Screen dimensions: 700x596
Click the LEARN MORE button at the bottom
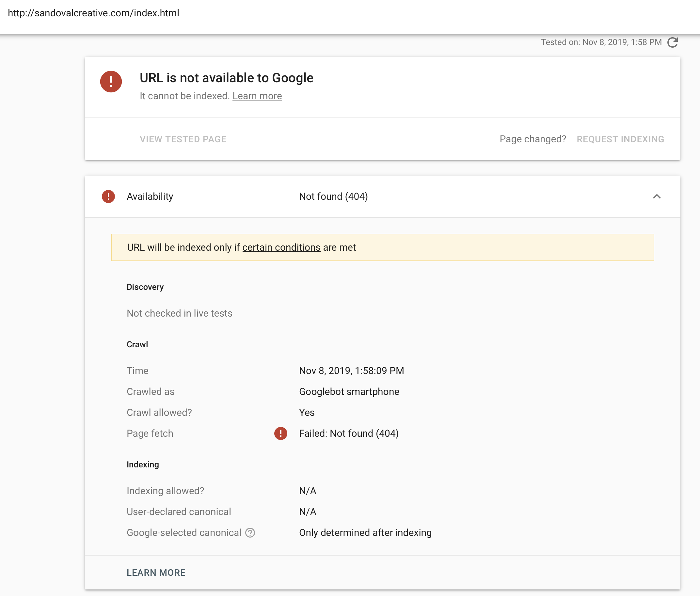tap(156, 573)
